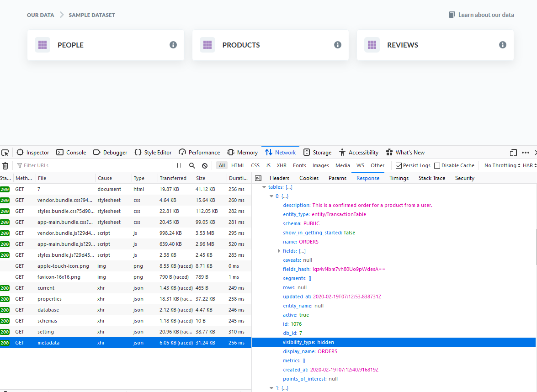The height and width of the screenshot is (392, 537).
Task: Switch to the Timings tab
Action: point(399,178)
